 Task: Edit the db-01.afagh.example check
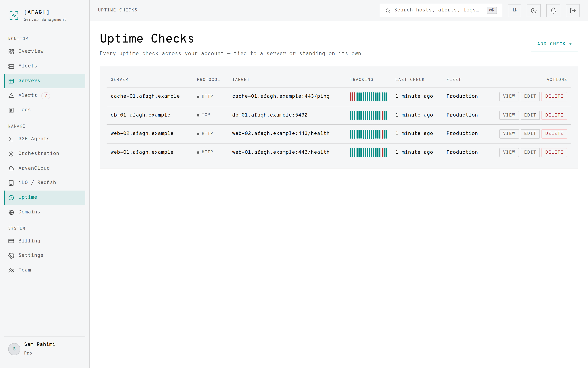(x=530, y=115)
